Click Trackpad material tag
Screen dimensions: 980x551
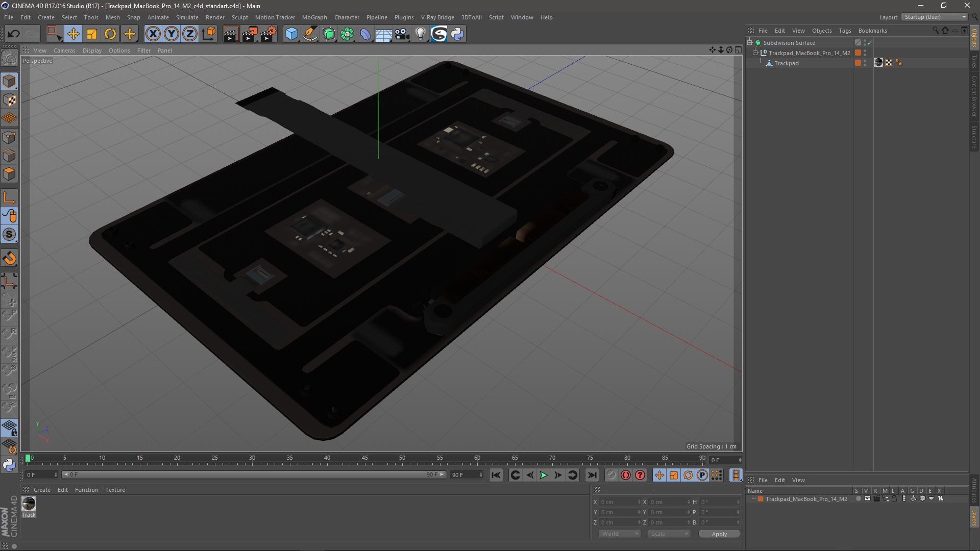point(878,63)
